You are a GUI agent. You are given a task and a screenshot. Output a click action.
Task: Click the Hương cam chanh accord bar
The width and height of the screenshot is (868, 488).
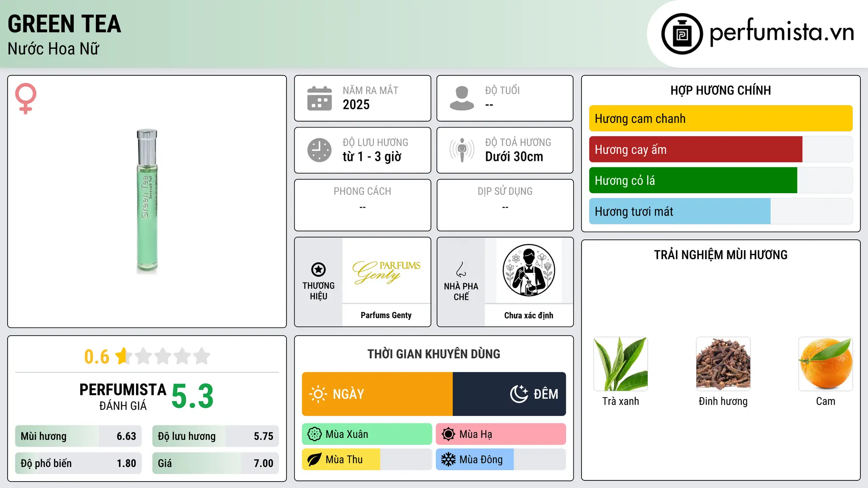(x=721, y=119)
